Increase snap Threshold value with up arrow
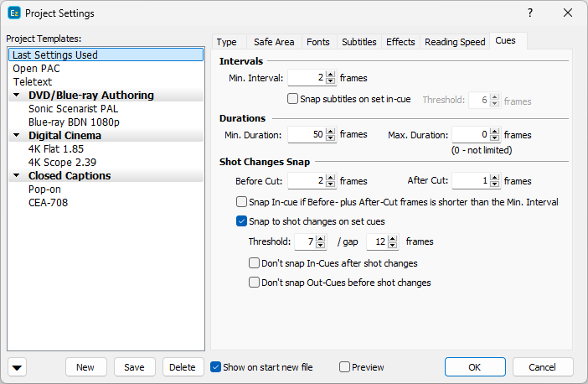Image resolution: width=588 pixels, height=384 pixels. click(x=321, y=238)
